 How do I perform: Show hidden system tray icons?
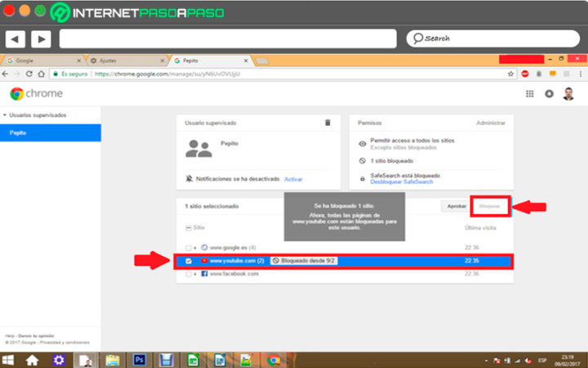tap(487, 361)
